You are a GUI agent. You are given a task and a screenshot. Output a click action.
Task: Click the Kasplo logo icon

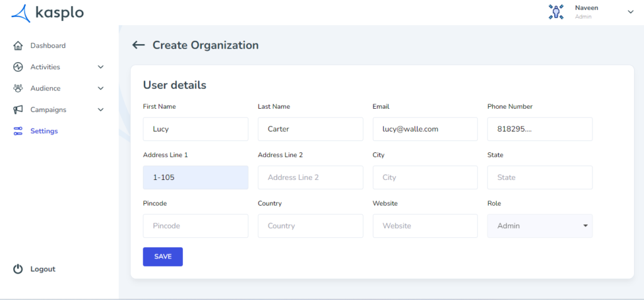21,13
